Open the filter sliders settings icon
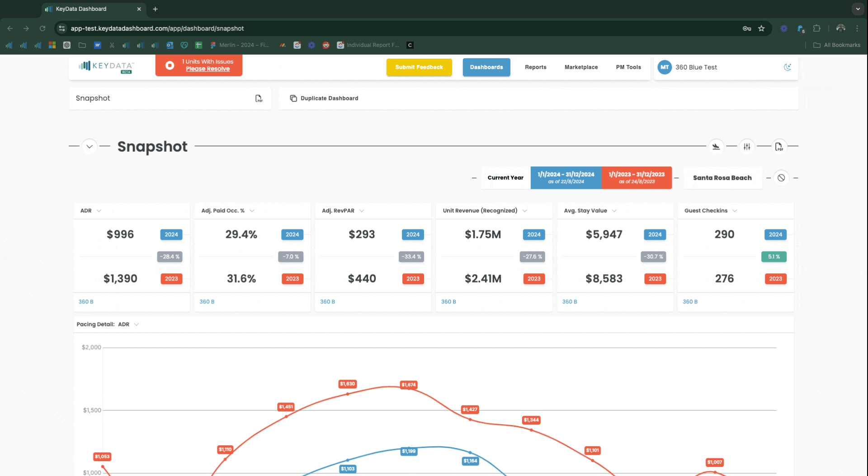 (x=747, y=146)
